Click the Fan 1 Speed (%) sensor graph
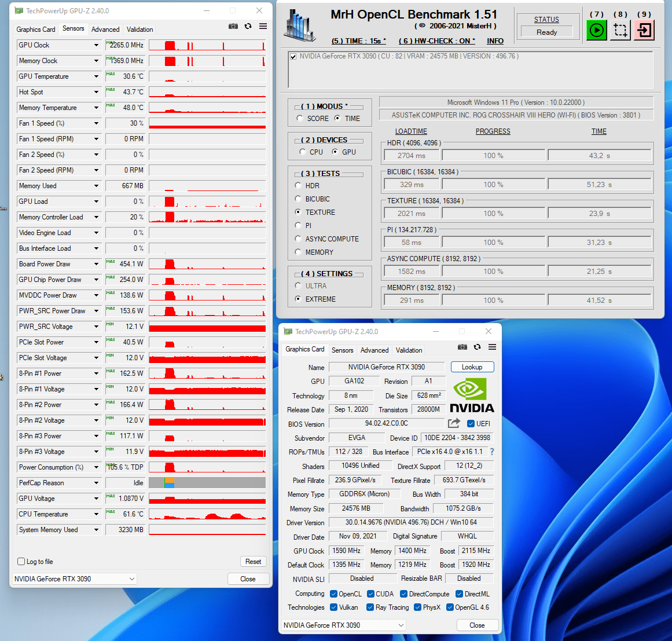672x641 pixels. tap(207, 123)
